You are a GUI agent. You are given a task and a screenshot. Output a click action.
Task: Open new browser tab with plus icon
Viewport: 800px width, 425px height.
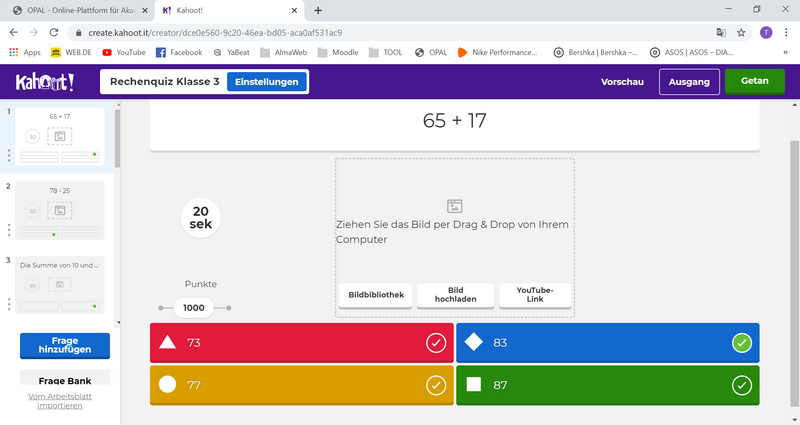318,10
